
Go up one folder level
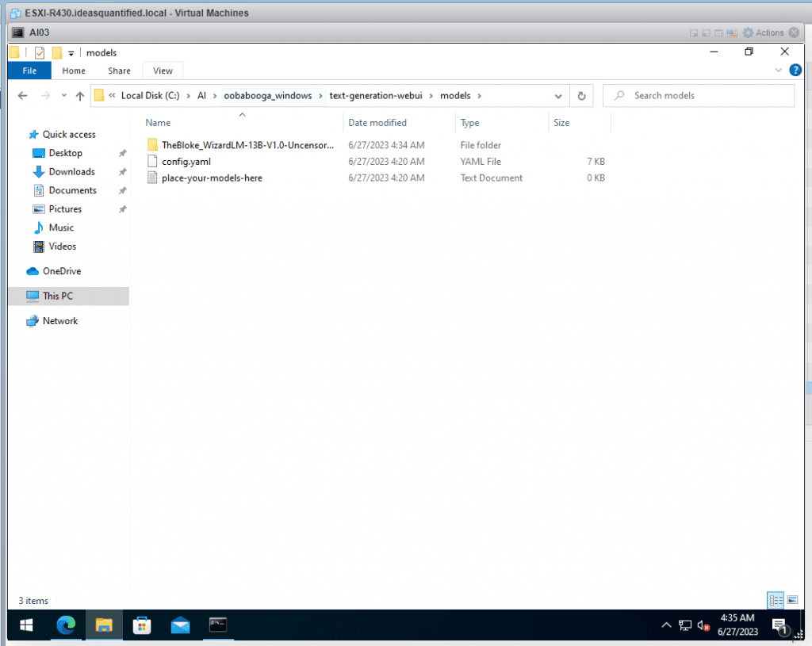pyautogui.click(x=80, y=96)
